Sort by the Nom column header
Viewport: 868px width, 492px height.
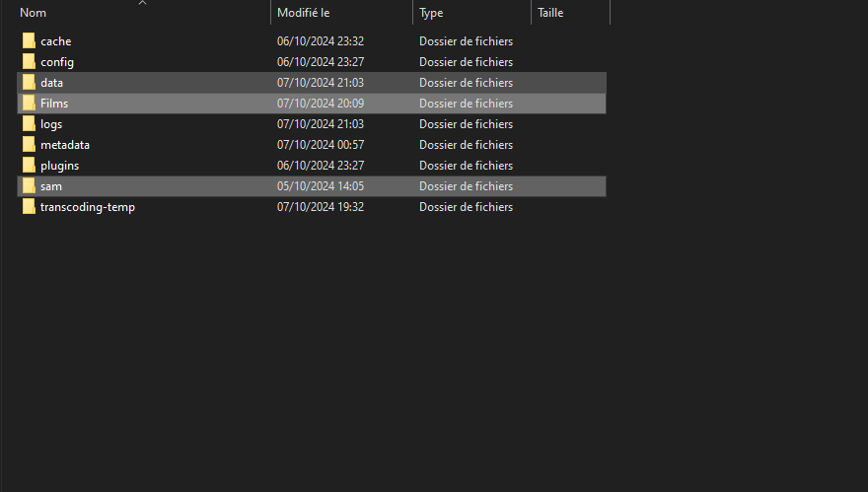click(34, 13)
